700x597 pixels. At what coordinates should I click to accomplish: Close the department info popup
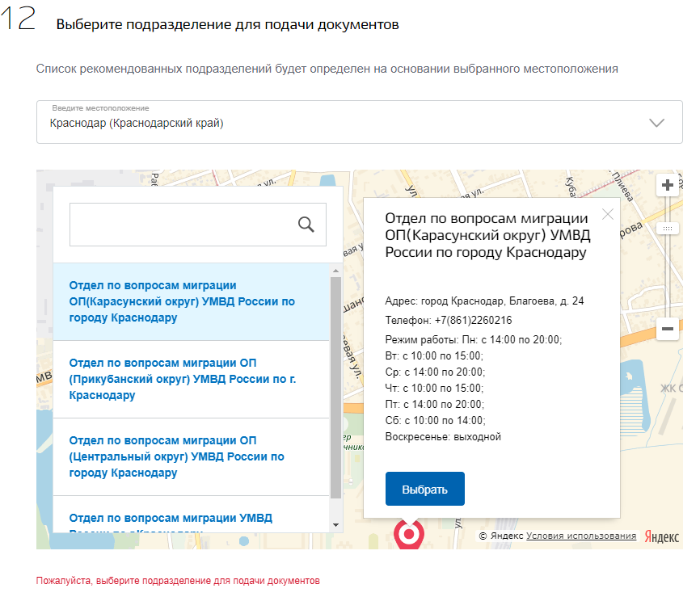(x=608, y=214)
